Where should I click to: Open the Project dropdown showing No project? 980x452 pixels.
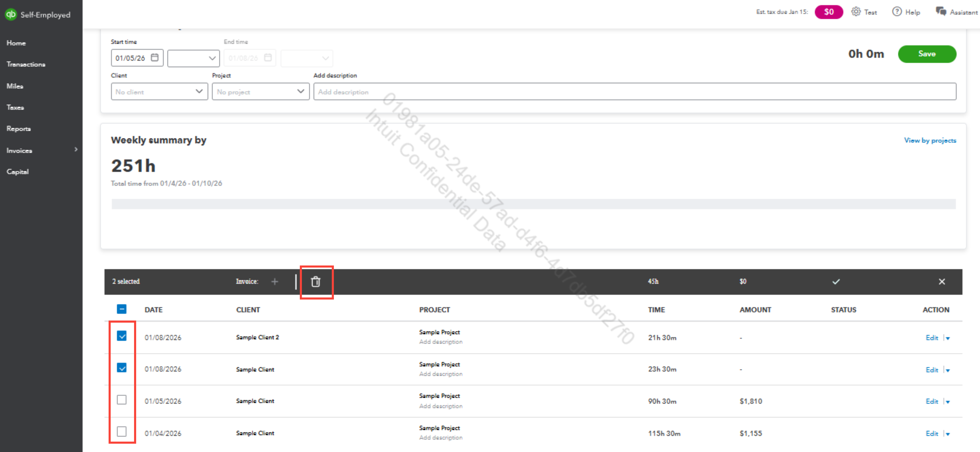point(260,92)
